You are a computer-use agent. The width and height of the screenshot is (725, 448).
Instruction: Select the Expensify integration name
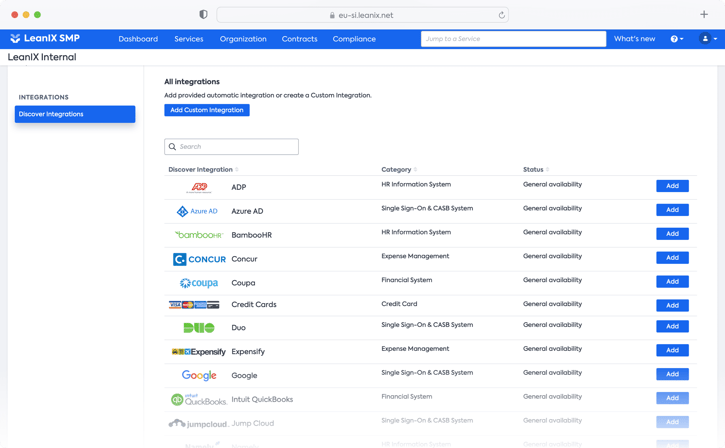tap(248, 352)
